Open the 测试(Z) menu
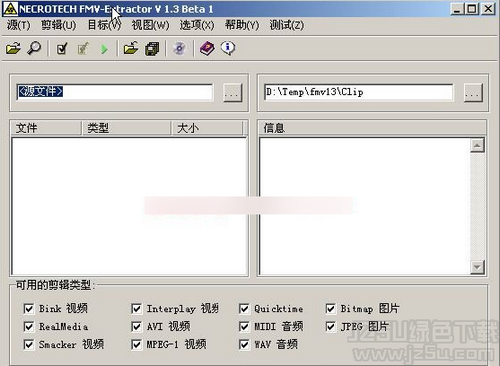The height and width of the screenshot is (366, 500). click(x=287, y=25)
